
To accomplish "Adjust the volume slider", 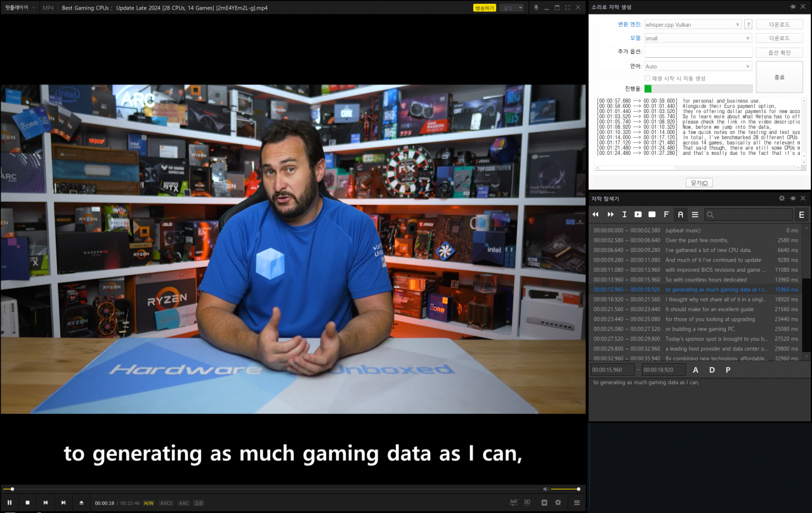I will (x=565, y=489).
